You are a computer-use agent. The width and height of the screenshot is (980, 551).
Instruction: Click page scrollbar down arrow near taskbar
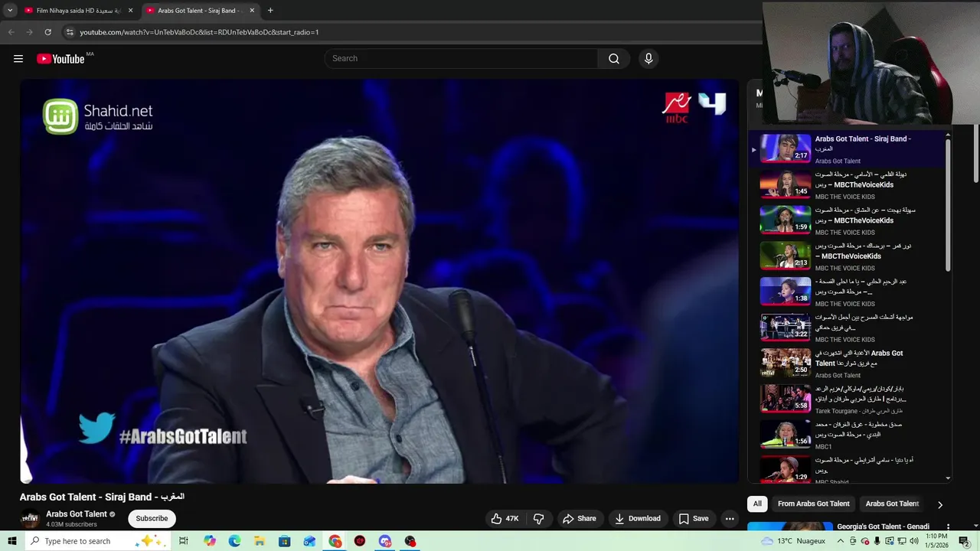point(975,527)
